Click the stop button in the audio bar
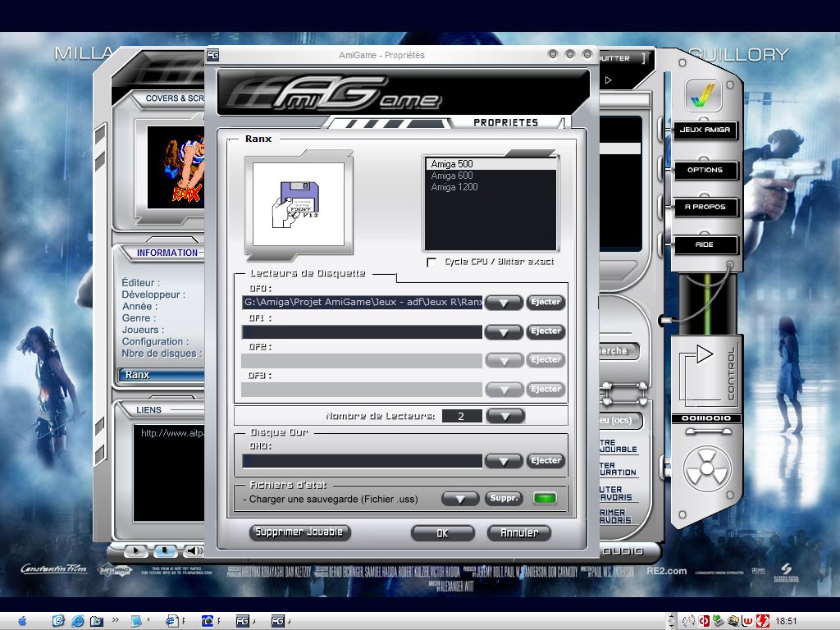The image size is (840, 630). 165,550
